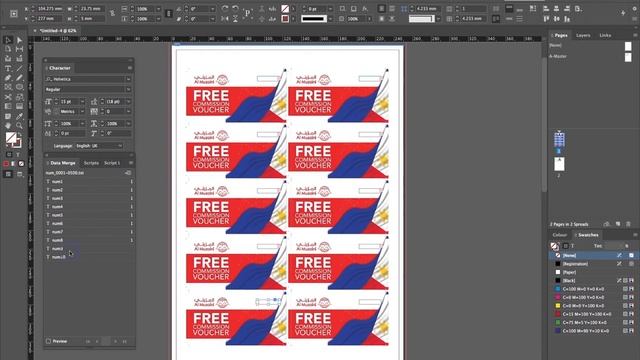Switch to the Colour tab
Screen dimensions: 640x360
click(560, 235)
